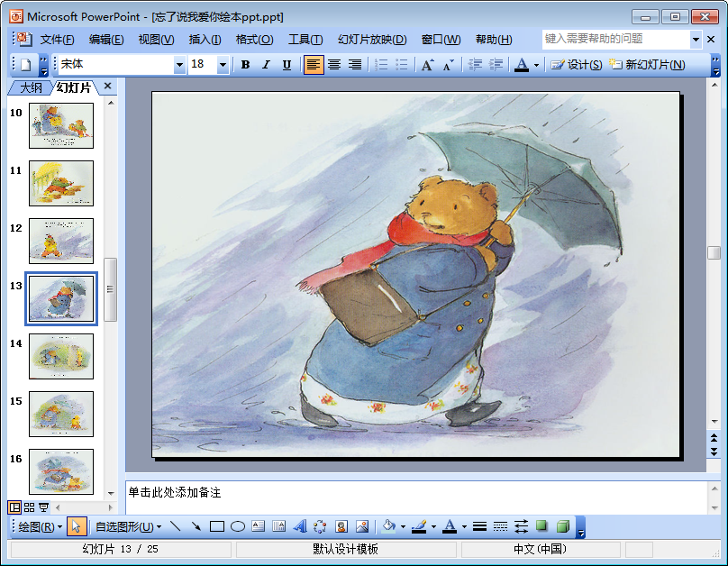Select slide 15 thumbnail

pyautogui.click(x=61, y=415)
